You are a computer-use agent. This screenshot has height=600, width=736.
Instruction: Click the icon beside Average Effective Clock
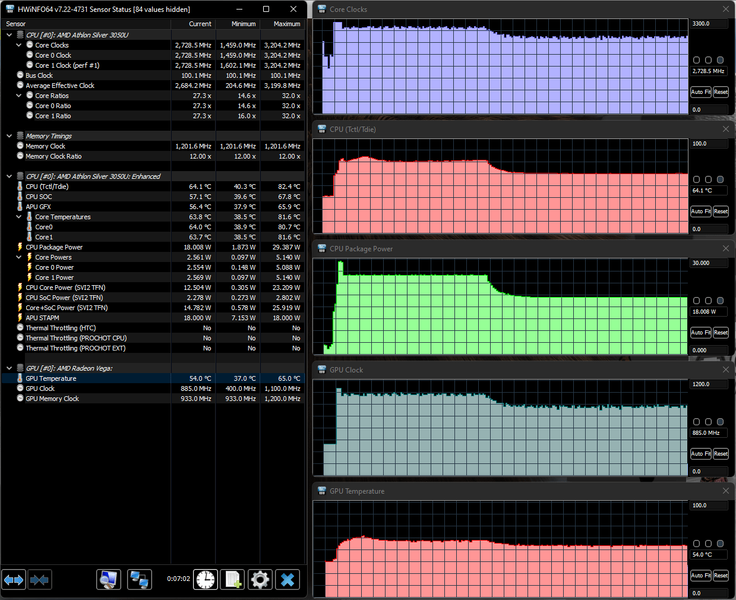(x=20, y=85)
